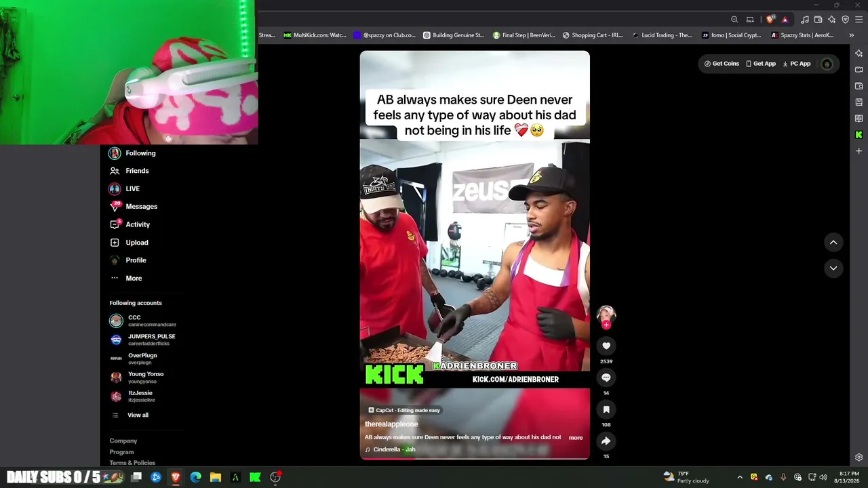Open the Kick icon in browser sidebar
This screenshot has height=488, width=868.
(859, 135)
